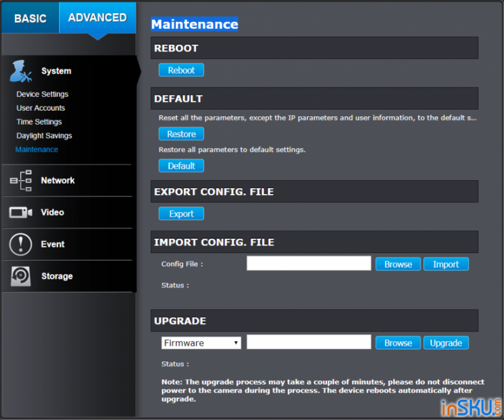Click the 'Config File :' label

click(x=182, y=264)
